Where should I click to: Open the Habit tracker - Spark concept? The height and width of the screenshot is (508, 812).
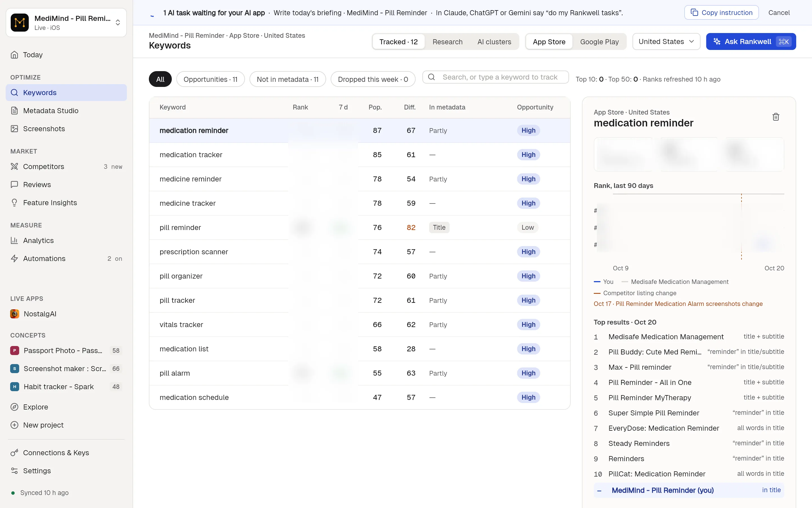(65, 387)
